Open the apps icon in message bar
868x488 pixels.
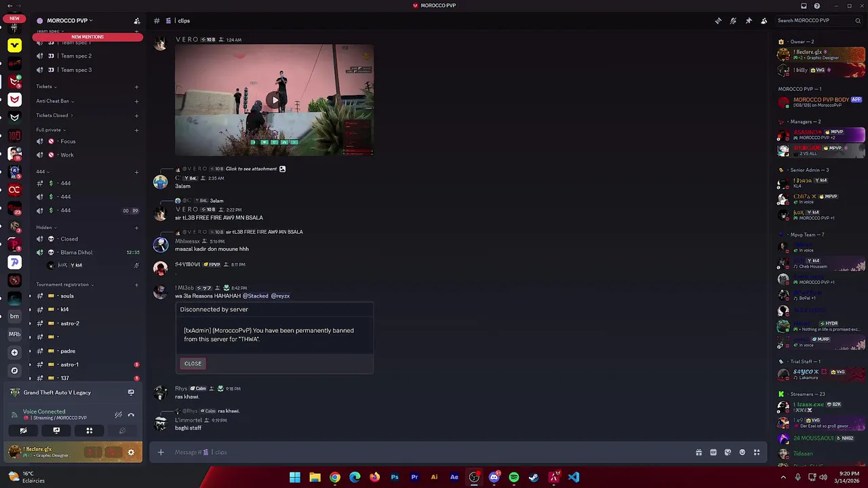[x=757, y=452]
